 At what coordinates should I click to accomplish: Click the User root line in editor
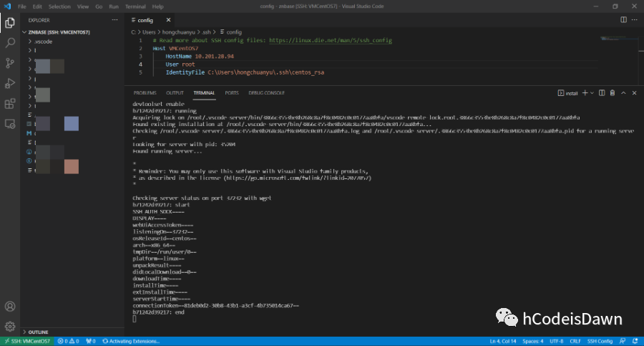(x=180, y=64)
